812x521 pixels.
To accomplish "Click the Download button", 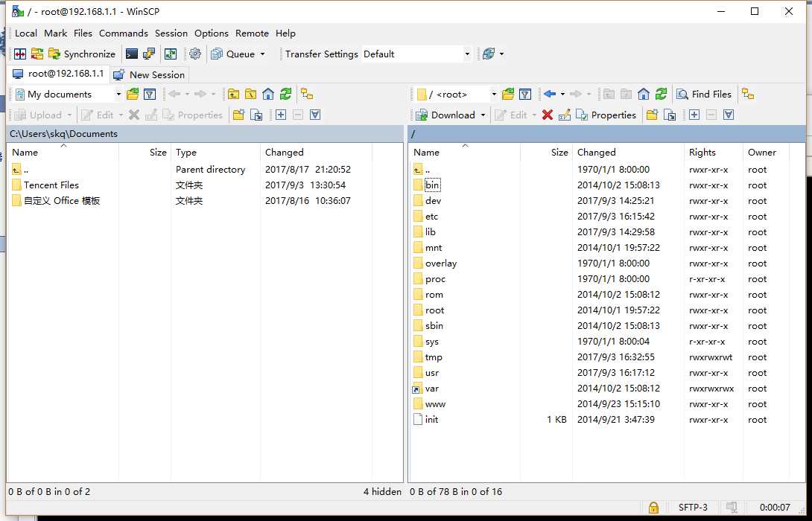I will 445,115.
